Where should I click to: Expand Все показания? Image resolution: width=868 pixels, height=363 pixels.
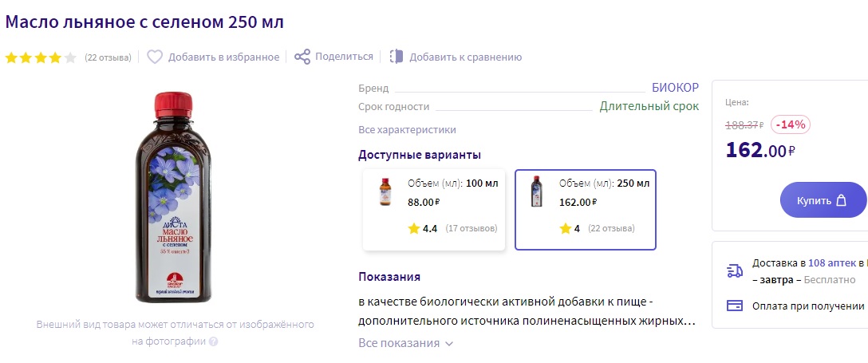click(406, 343)
